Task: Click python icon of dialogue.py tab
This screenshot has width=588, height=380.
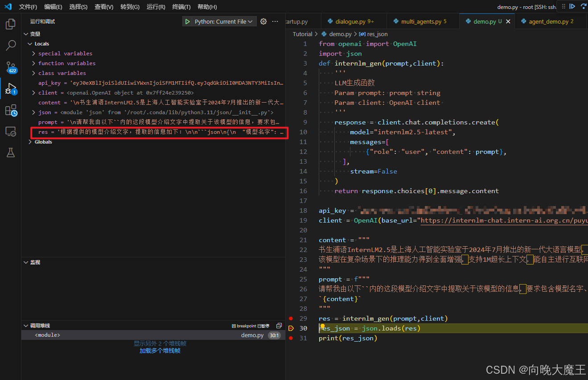Action: tap(330, 21)
